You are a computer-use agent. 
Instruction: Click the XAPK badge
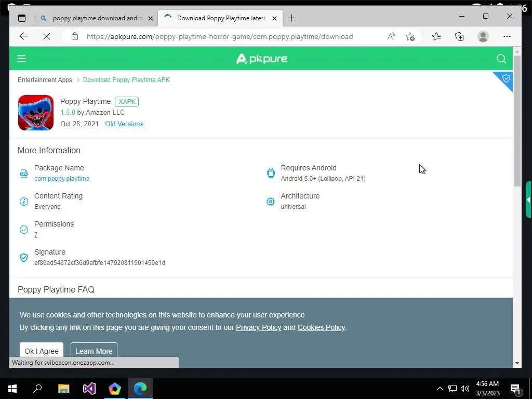tap(127, 101)
